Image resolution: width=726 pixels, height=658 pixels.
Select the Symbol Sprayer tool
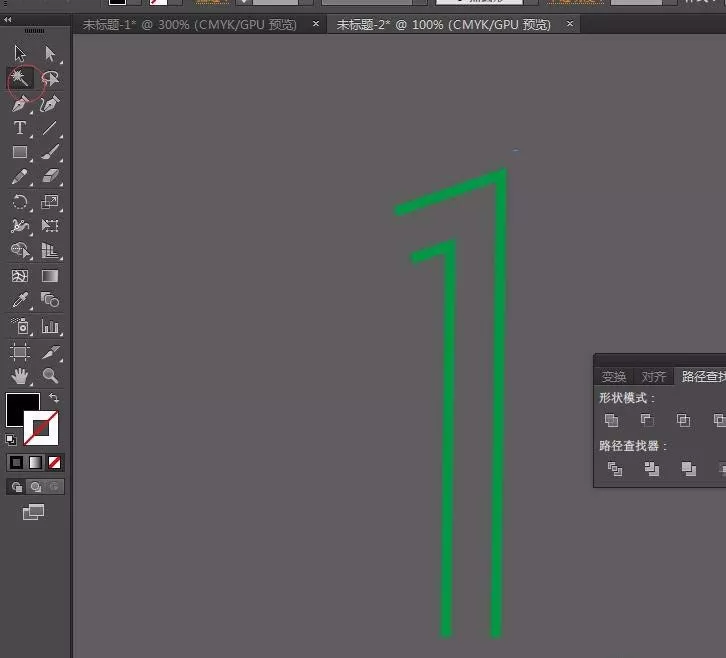click(x=20, y=326)
